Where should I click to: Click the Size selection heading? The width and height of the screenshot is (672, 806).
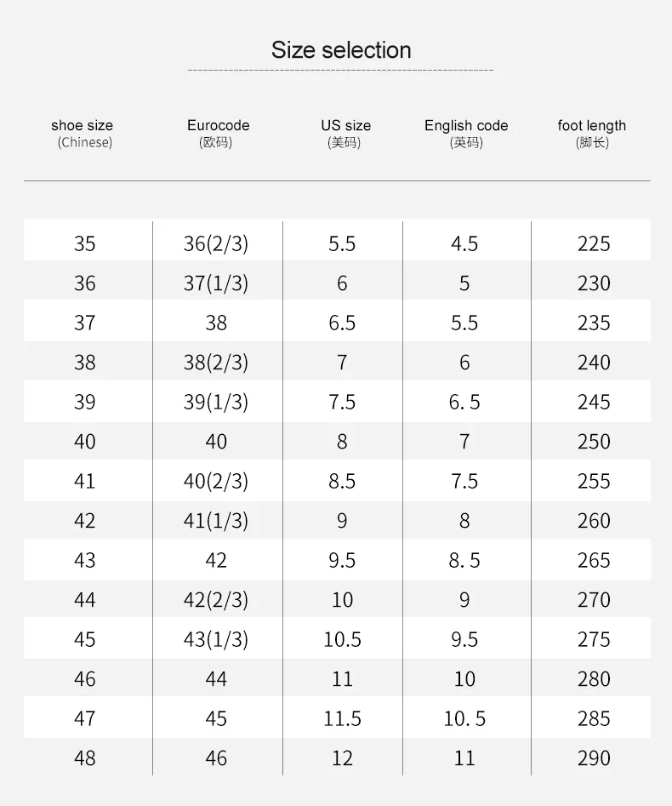(341, 50)
